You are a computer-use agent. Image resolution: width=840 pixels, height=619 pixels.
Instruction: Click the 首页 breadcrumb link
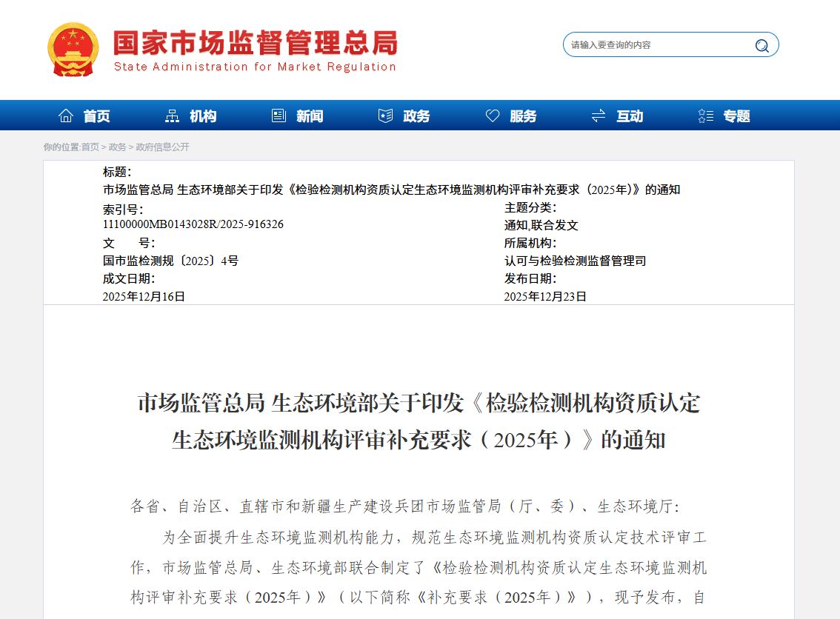coord(90,147)
